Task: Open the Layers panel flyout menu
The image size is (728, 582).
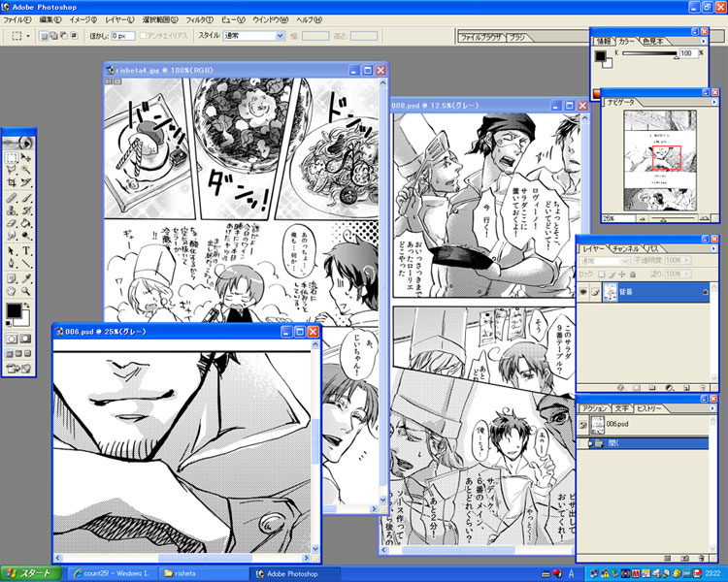Action: click(713, 248)
